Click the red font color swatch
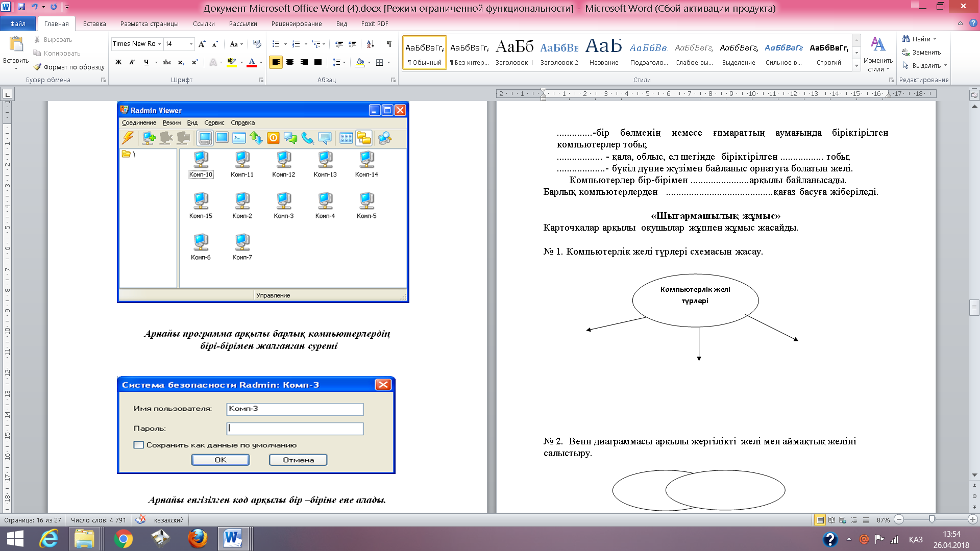 click(252, 62)
